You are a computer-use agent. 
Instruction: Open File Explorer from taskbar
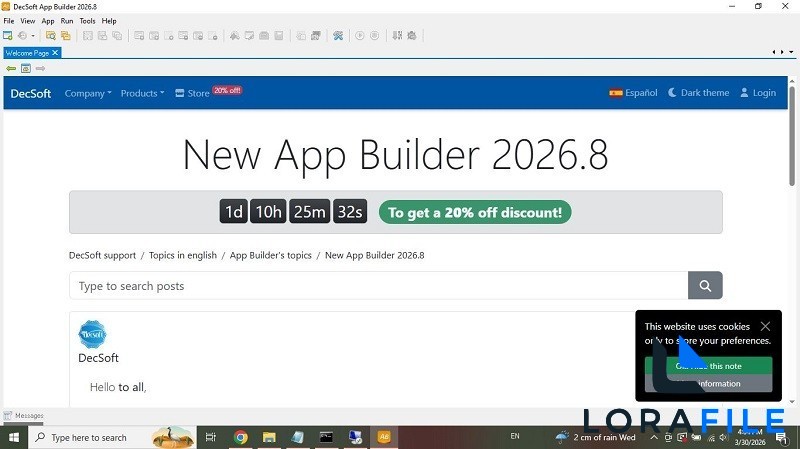point(269,437)
